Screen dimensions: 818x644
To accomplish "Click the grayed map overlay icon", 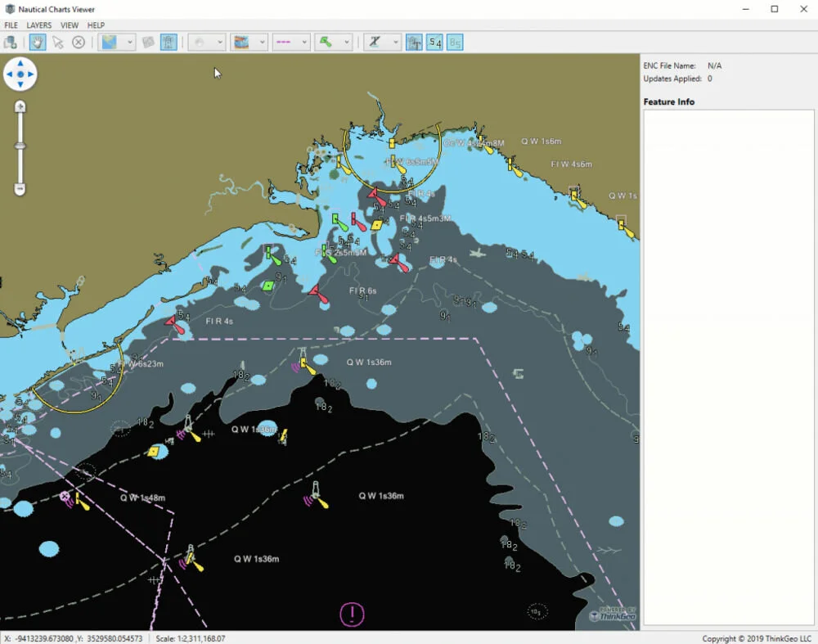I will coord(148,43).
